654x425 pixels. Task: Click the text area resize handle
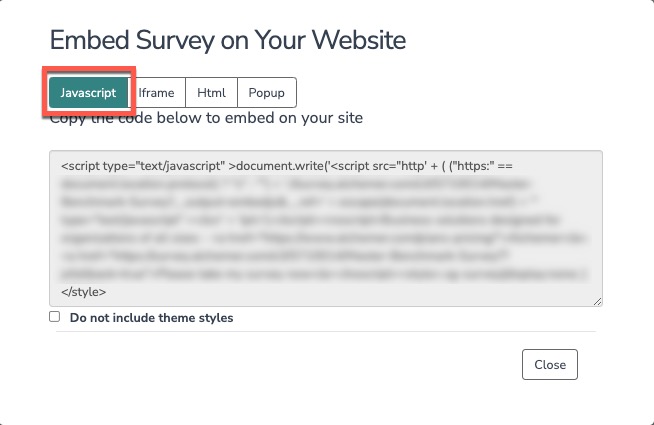pos(597,301)
